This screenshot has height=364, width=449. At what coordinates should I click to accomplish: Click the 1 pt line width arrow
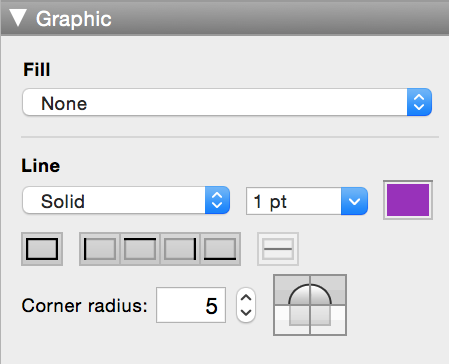(x=354, y=201)
